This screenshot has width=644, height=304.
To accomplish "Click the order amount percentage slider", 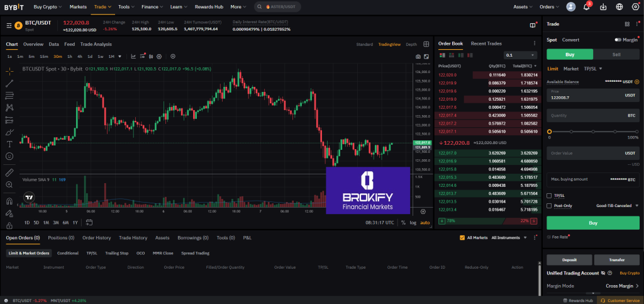I will click(x=593, y=132).
